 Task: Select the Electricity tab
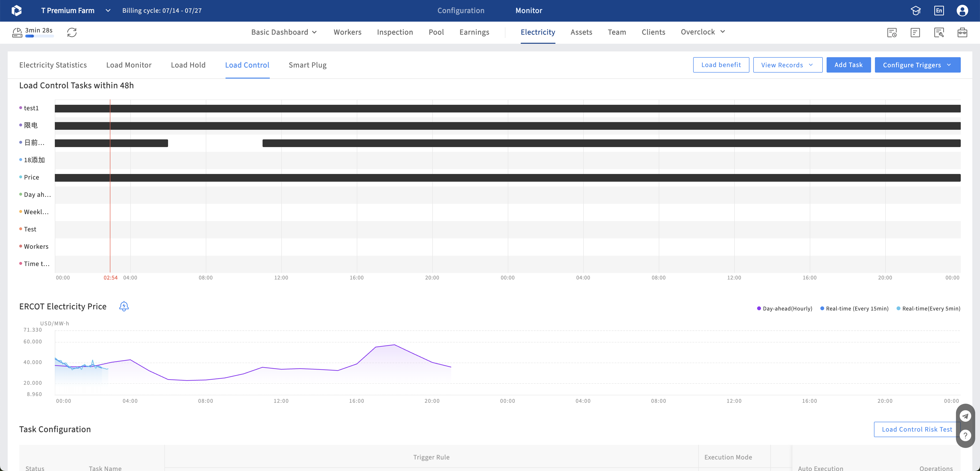(538, 32)
